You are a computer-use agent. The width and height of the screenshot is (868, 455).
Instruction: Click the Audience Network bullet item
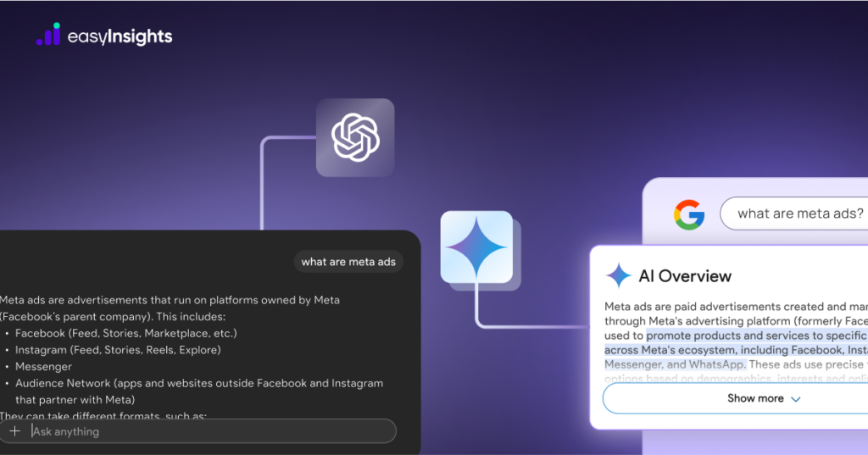click(x=198, y=391)
